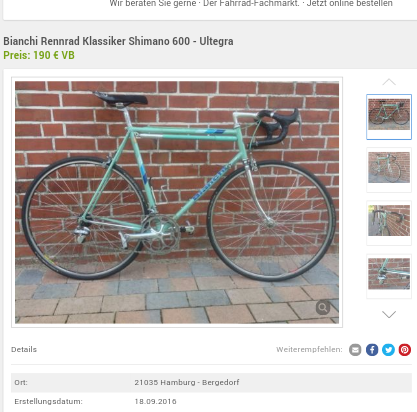Viewport: 417px width, 412px height.
Task: Click the Bianchi Rennrad Klassiker title
Action: coord(118,41)
